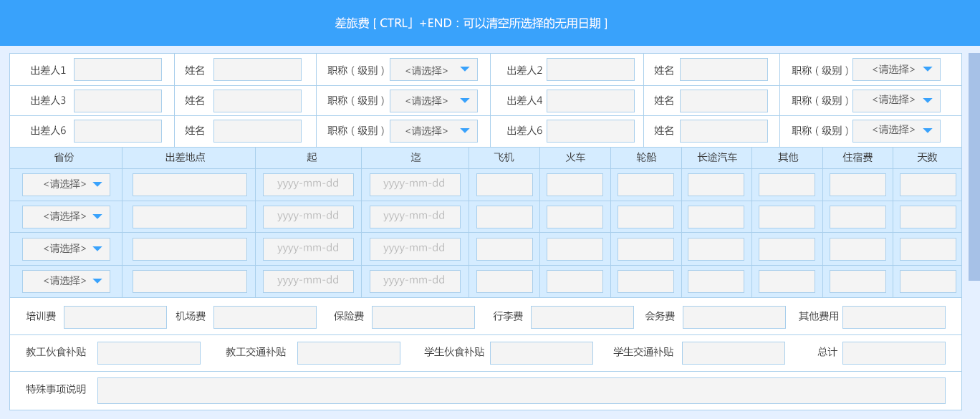The image size is (980, 419).
Task: Open 职称（级别）dropdown for 出差人1
Action: pyautogui.click(x=433, y=69)
